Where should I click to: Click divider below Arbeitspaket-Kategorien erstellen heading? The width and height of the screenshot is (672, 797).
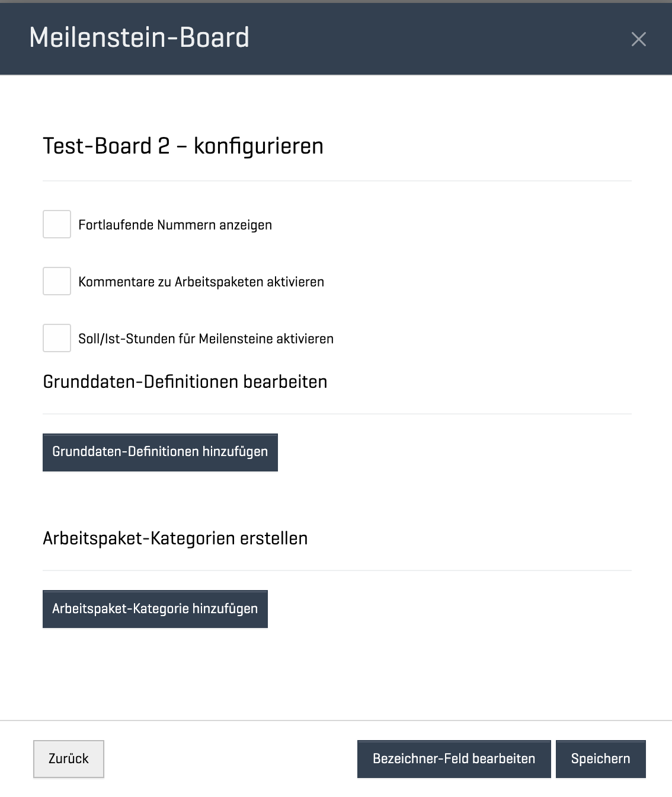click(x=337, y=570)
